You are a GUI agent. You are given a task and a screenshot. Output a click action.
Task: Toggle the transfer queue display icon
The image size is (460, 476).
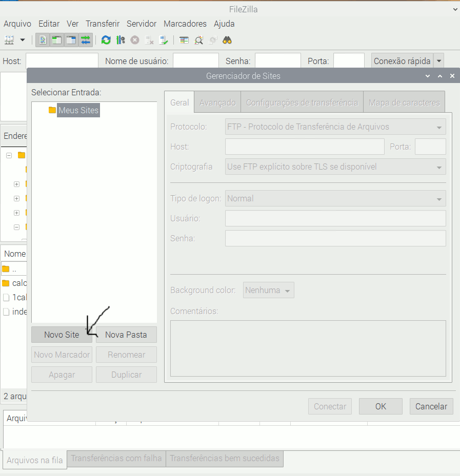pyautogui.click(x=85, y=40)
